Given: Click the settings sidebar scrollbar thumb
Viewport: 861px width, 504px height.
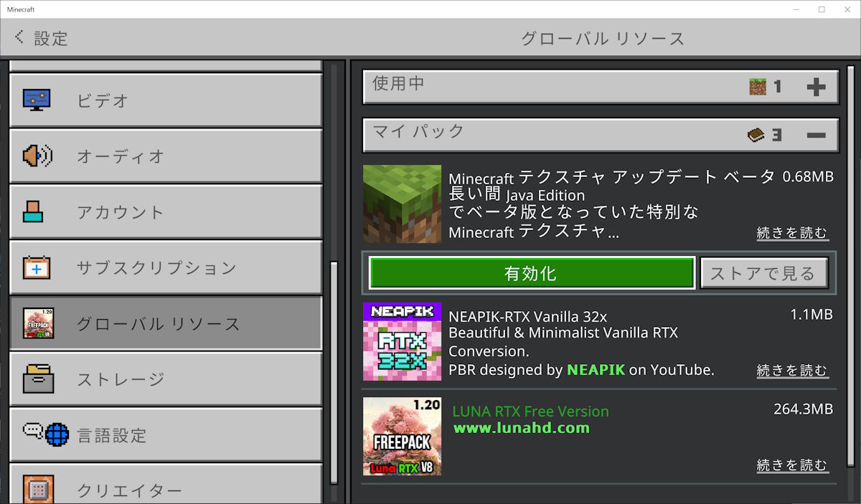Looking at the screenshot, I should 334,373.
